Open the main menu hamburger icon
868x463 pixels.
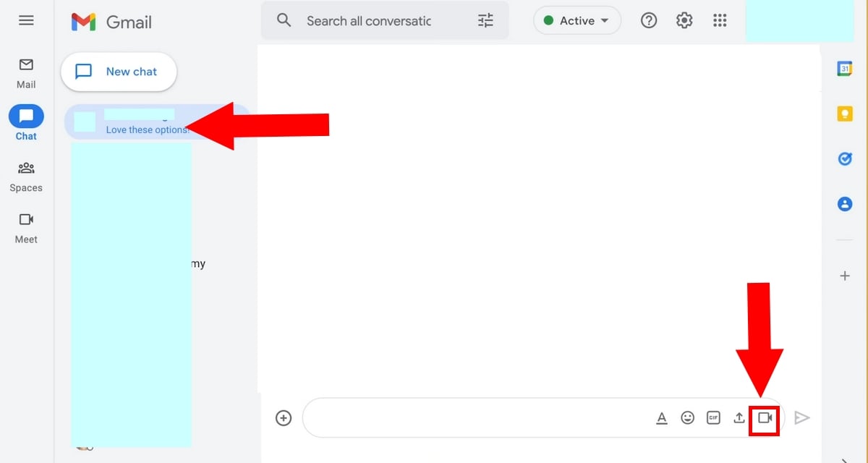pyautogui.click(x=26, y=20)
